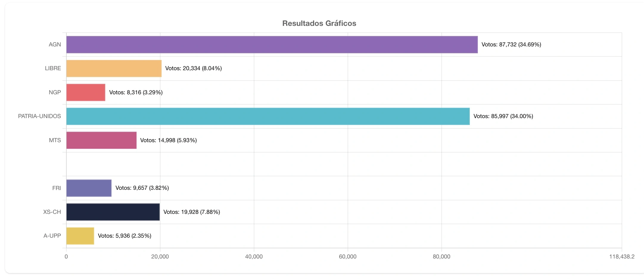The image size is (644, 279).
Task: Click the Resultados Gráficos chart title
Action: 319,23
